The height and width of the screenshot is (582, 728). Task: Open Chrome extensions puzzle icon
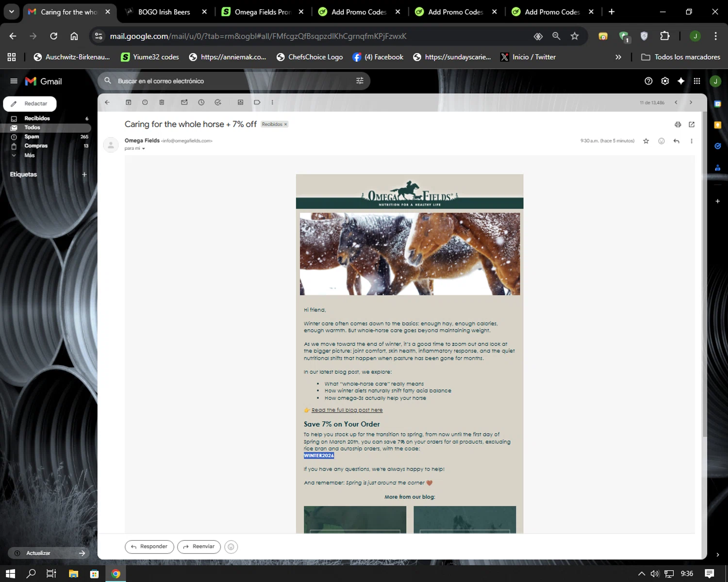[x=665, y=36]
